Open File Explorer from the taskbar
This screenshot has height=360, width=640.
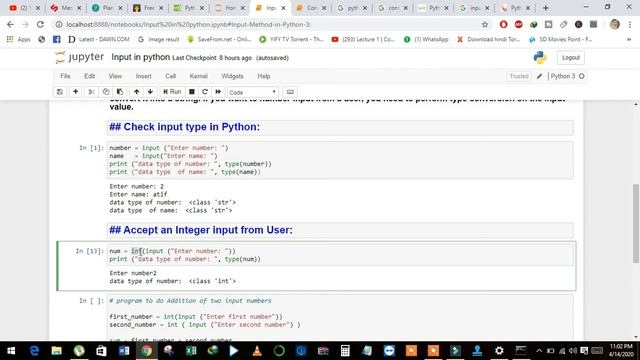56,351
